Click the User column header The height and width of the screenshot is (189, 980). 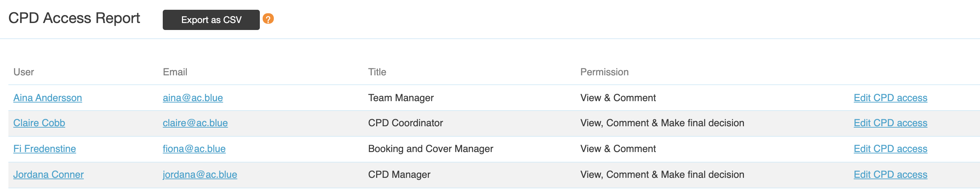pos(24,72)
